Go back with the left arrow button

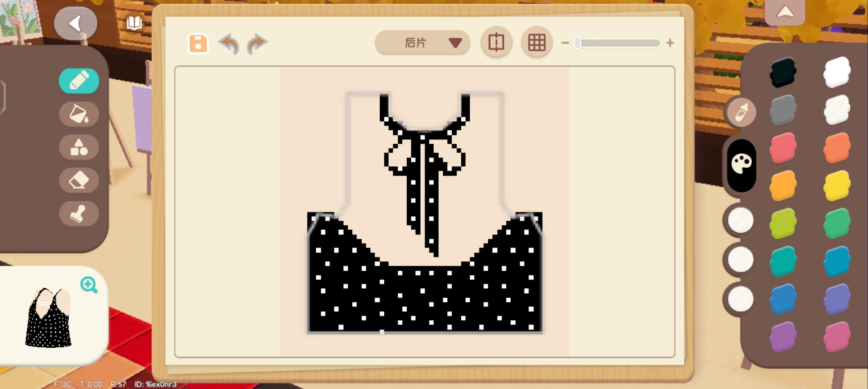tap(76, 24)
